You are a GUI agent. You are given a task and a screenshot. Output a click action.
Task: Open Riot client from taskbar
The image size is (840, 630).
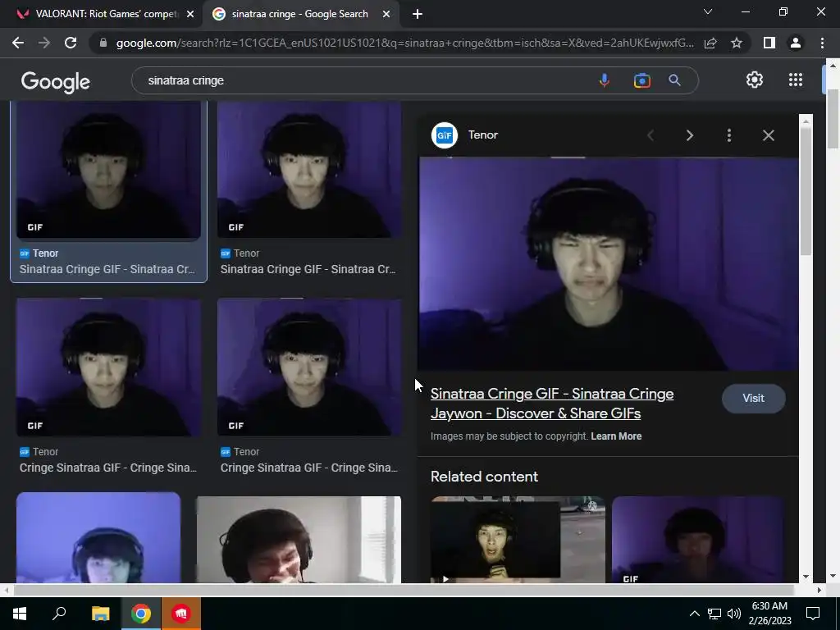click(181, 614)
